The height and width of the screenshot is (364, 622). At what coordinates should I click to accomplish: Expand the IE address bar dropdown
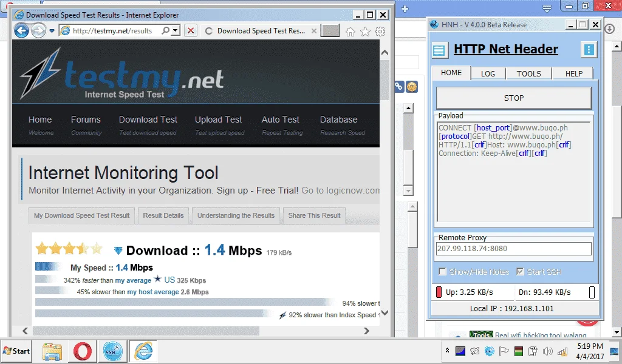tap(176, 30)
